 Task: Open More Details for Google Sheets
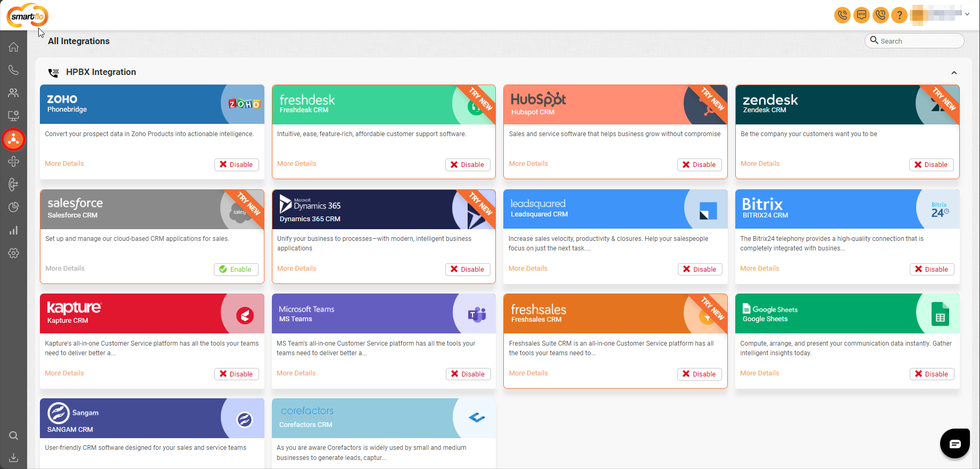pos(759,373)
